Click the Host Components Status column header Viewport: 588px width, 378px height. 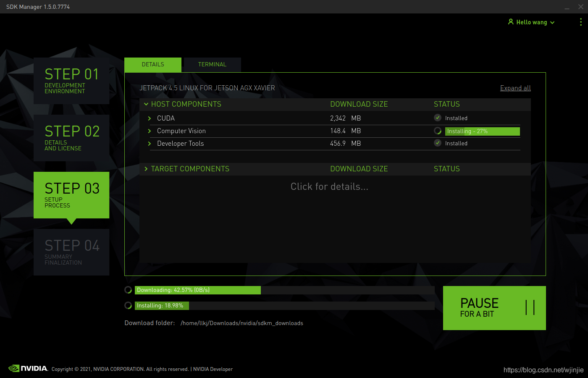(446, 104)
